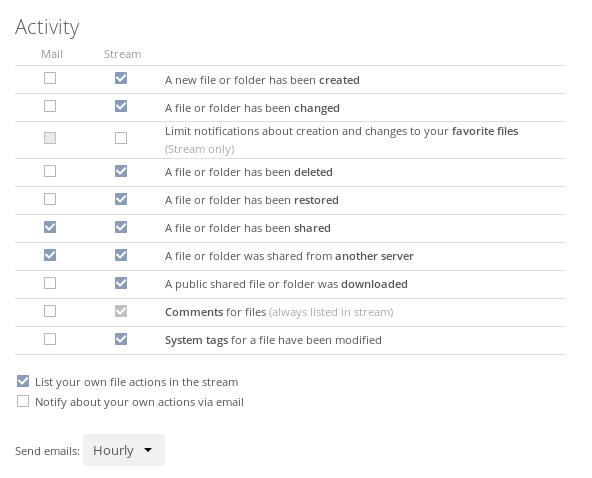
Task: Uncheck Mail for file or folder shared
Action: 50,227
